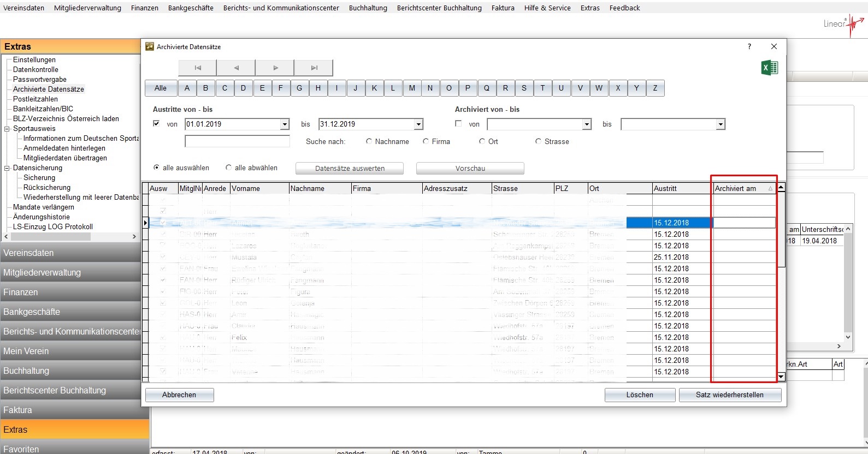The width and height of the screenshot is (868, 454).
Task: Open Archiviert bis date dropdown
Action: 721,124
